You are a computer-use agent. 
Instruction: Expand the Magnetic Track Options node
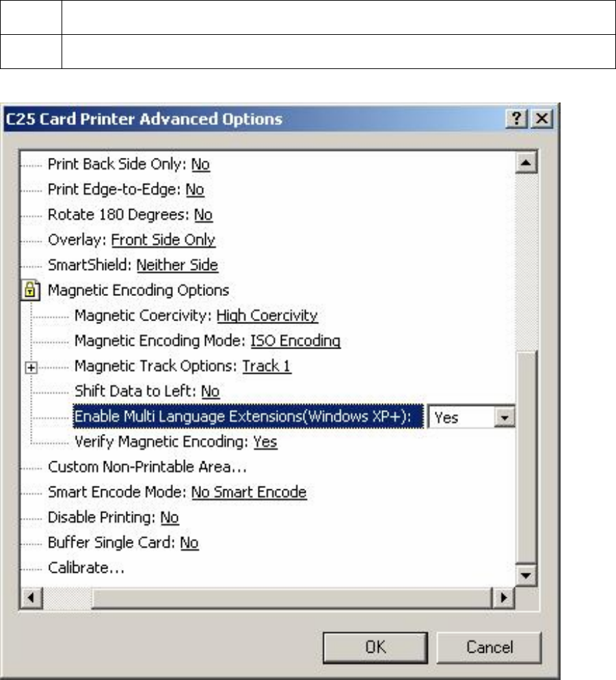pyautogui.click(x=31, y=368)
